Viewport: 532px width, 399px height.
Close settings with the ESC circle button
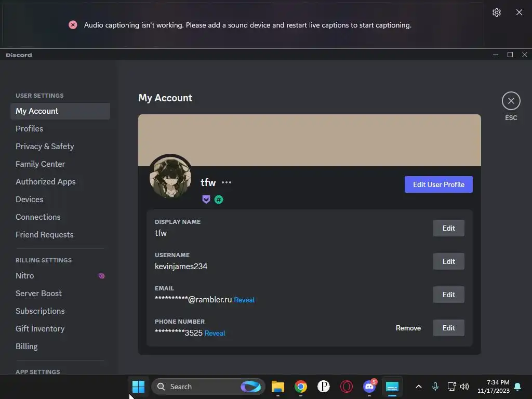(x=511, y=101)
